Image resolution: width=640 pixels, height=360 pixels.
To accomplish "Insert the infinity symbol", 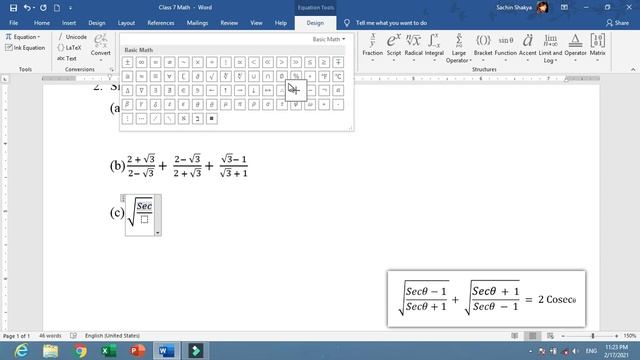I will click(x=141, y=62).
